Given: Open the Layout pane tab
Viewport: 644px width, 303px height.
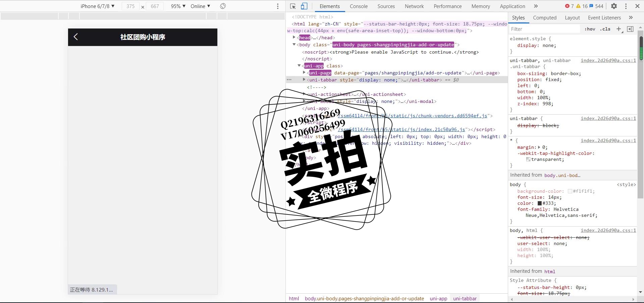Looking at the screenshot, I should [x=572, y=17].
